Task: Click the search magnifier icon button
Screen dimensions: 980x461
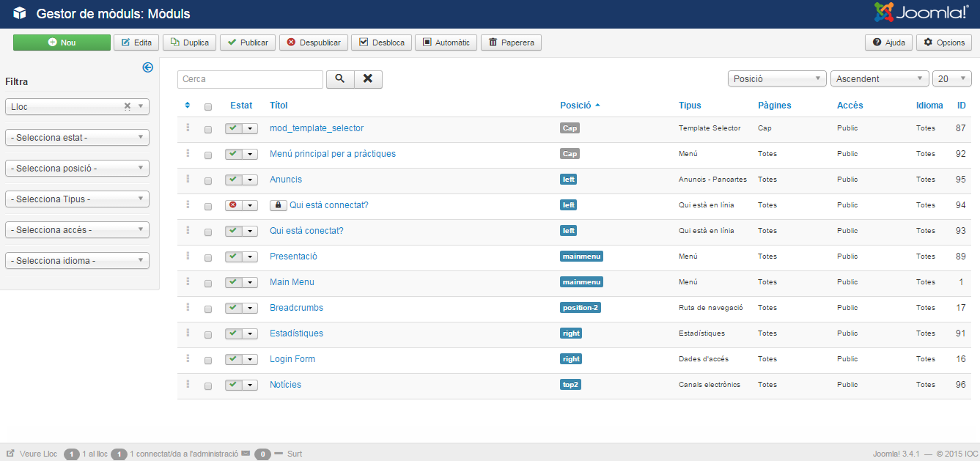Action: (x=339, y=79)
